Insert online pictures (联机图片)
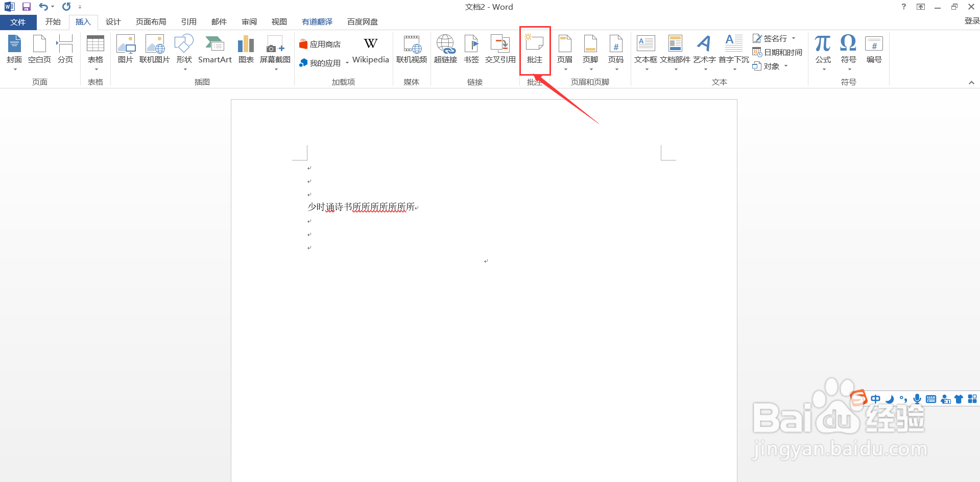This screenshot has height=482, width=980. (155, 50)
